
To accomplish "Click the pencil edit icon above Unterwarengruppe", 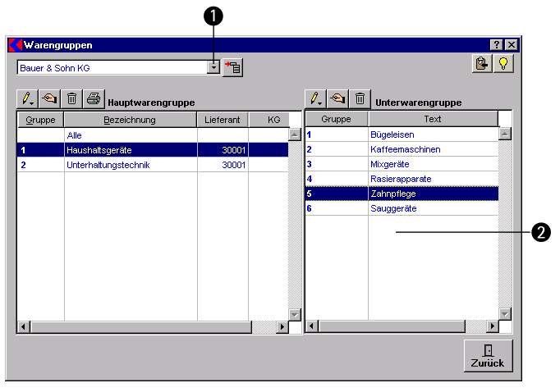I will click(315, 99).
